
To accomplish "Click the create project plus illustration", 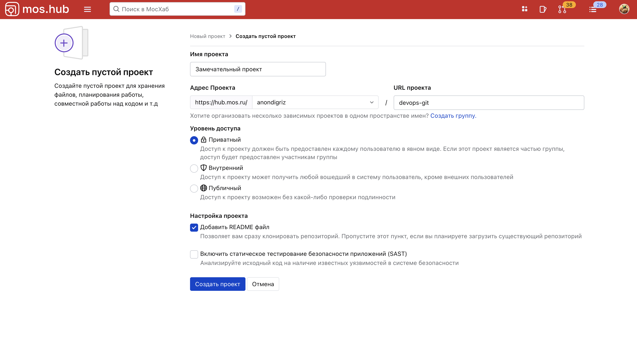I will (x=64, y=43).
